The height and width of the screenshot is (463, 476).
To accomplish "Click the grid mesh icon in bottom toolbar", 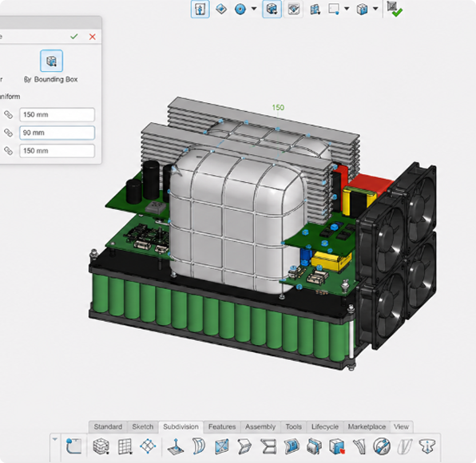I will tap(125, 446).
